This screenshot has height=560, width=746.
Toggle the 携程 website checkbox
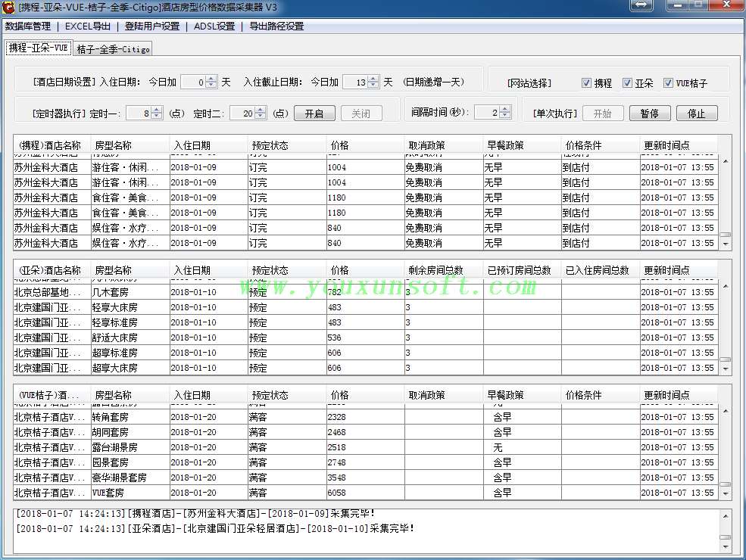[x=587, y=83]
